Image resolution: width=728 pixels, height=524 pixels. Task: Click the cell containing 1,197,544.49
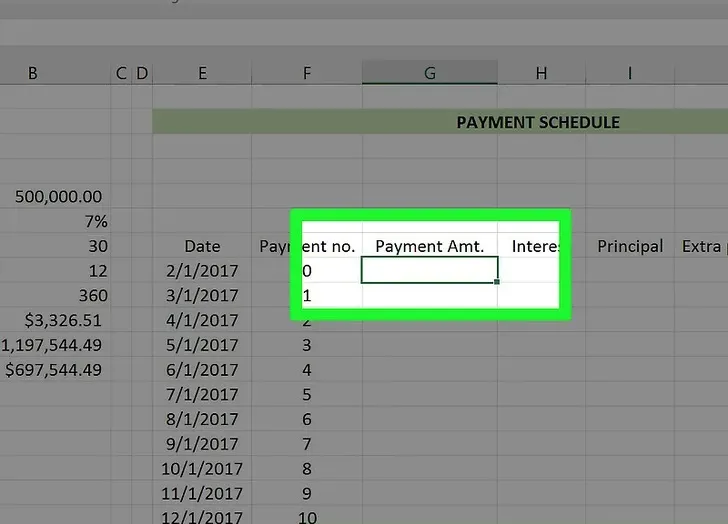[55, 345]
